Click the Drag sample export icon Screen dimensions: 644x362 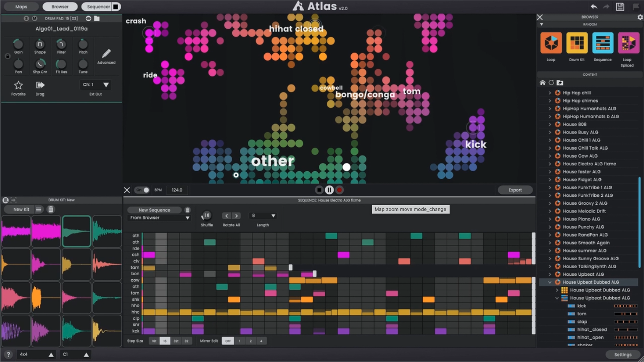pyautogui.click(x=40, y=85)
